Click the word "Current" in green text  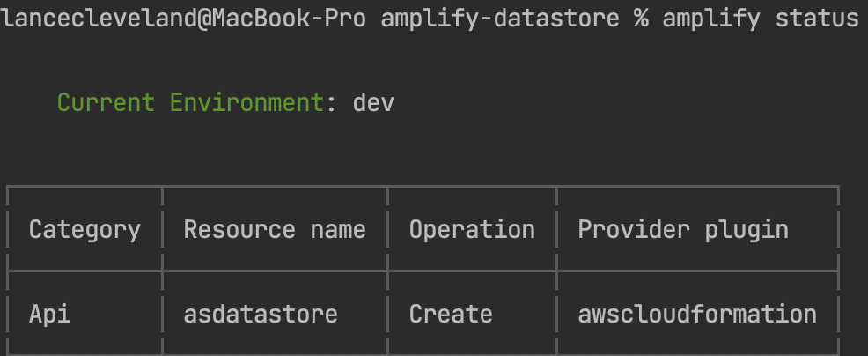tap(106, 103)
